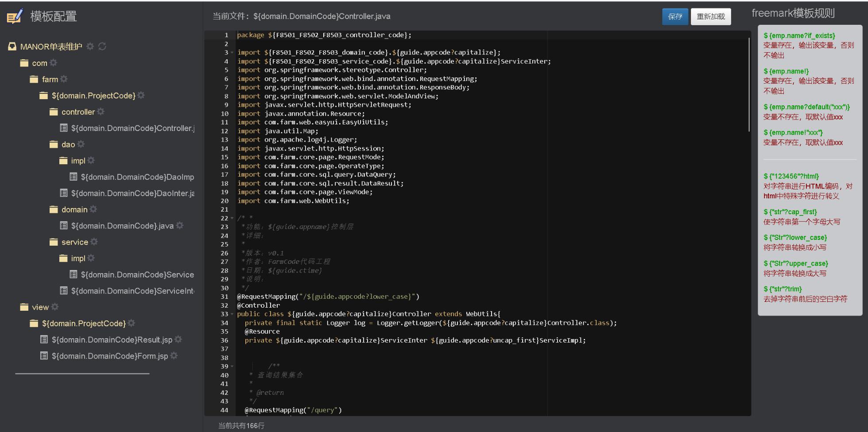Screen dimensions: 868x432
Task: Open ${domain.DomainCode}.java file
Action: tap(122, 226)
